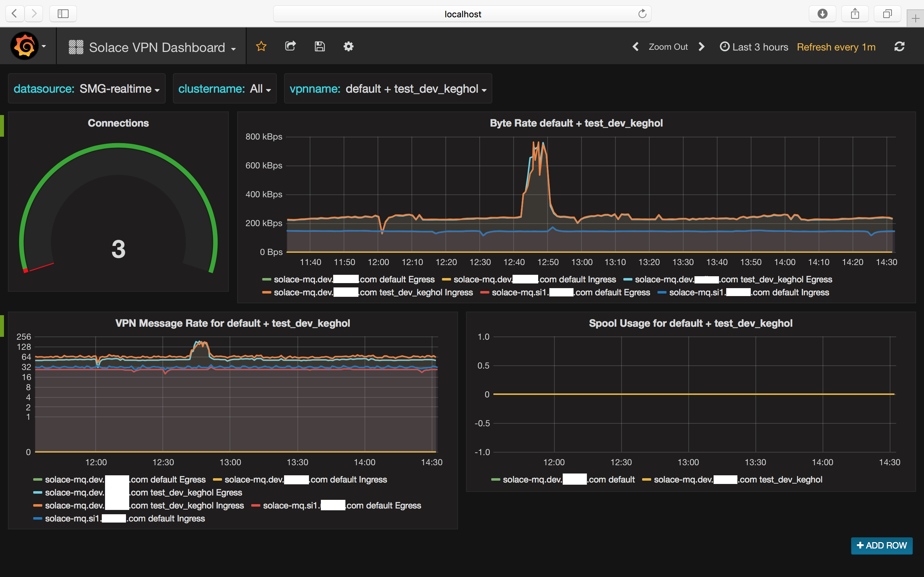Open the Grafana logo main menu

pos(25,46)
